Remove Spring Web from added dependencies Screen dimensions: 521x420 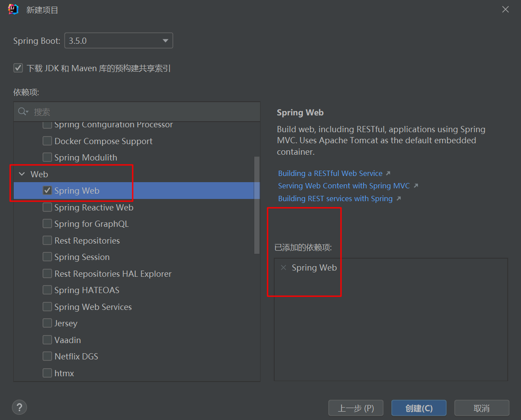click(283, 267)
